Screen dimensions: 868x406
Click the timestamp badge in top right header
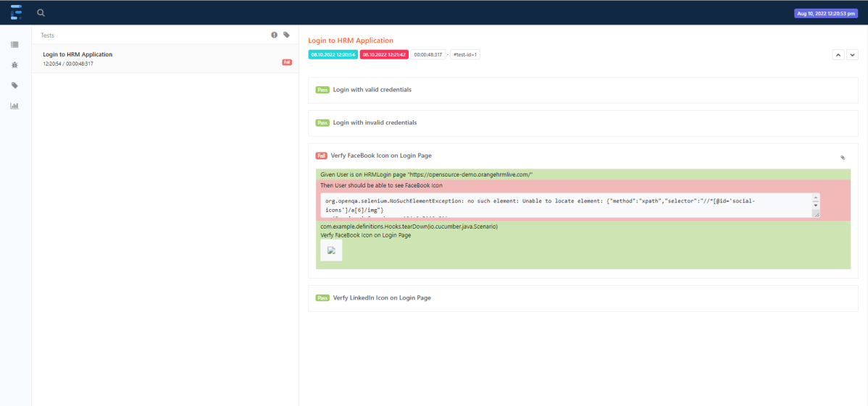(826, 13)
